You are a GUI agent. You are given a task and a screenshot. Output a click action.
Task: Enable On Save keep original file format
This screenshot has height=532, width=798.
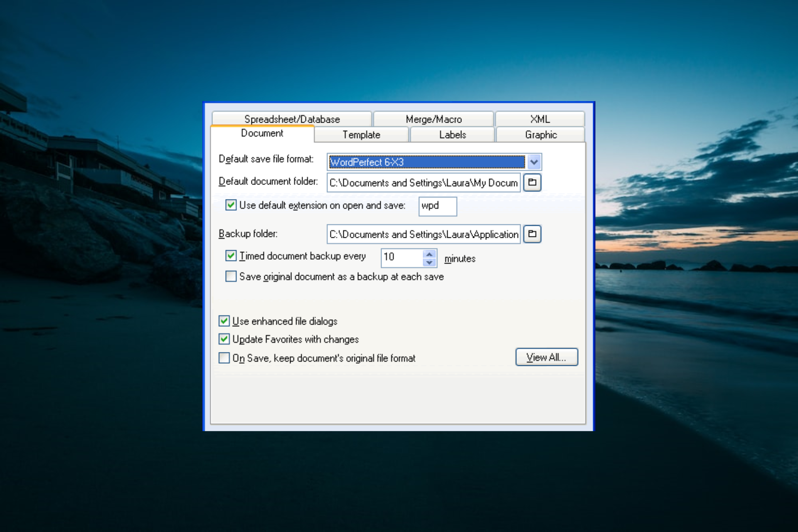(x=224, y=358)
